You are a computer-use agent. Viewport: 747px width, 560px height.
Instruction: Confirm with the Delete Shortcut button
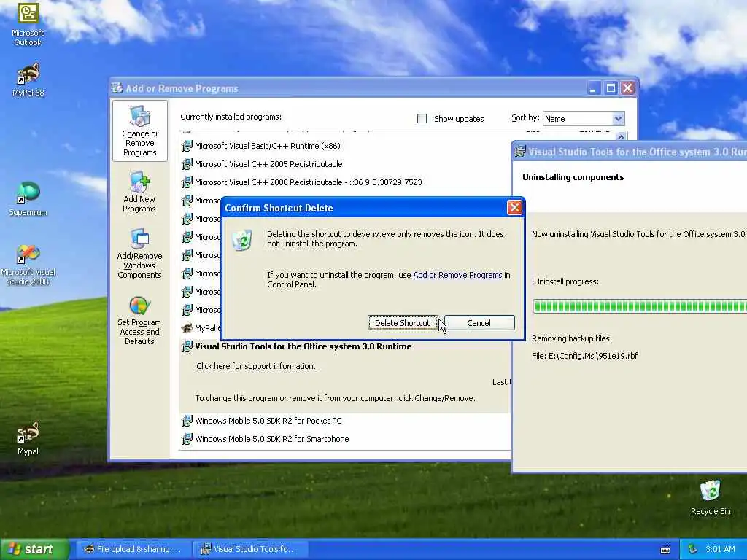click(x=403, y=323)
